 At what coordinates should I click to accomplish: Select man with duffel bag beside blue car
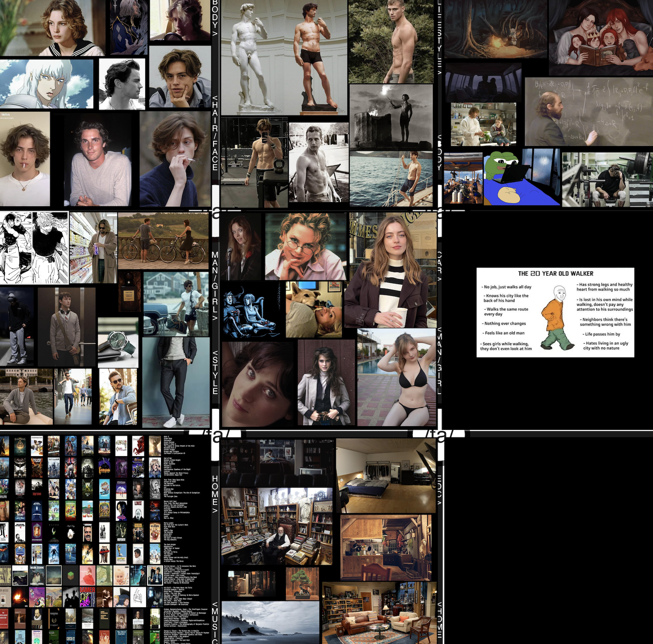pos(176,304)
